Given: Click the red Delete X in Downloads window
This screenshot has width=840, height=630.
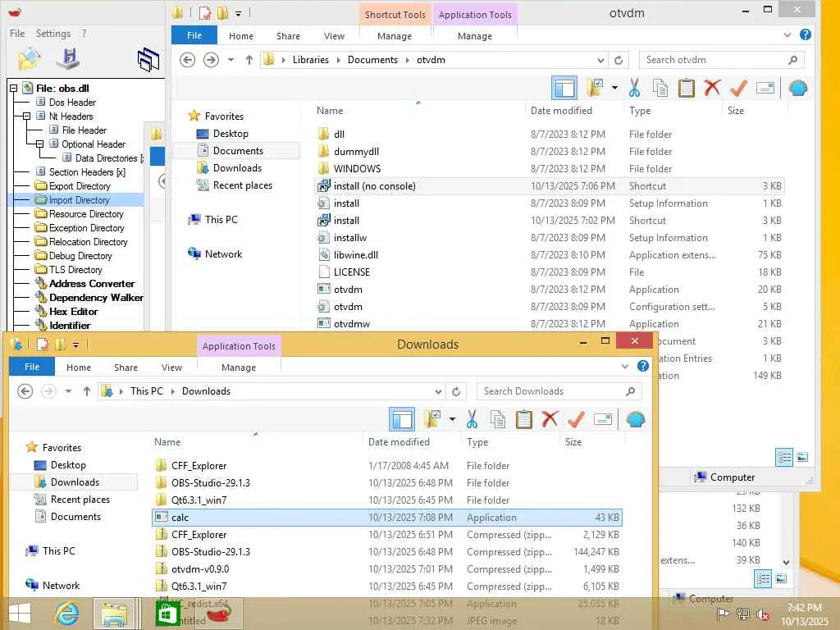Looking at the screenshot, I should pyautogui.click(x=550, y=419).
